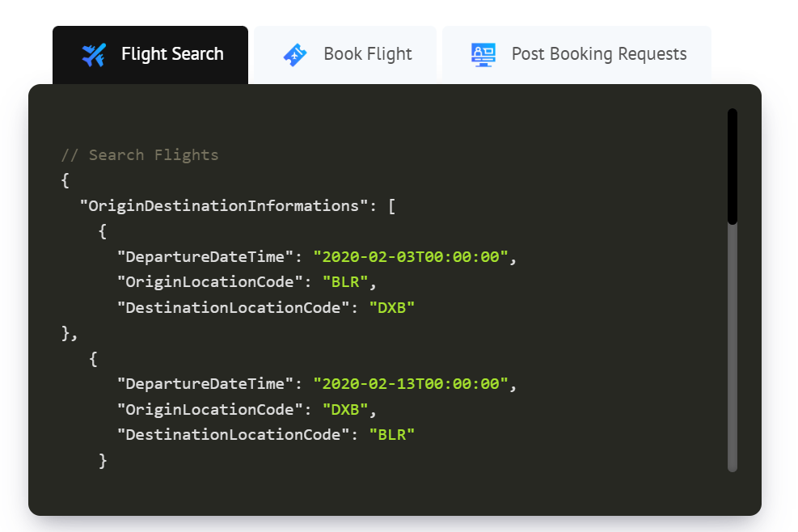Click the "2020-02-13T00:00:00" date value

(411, 383)
